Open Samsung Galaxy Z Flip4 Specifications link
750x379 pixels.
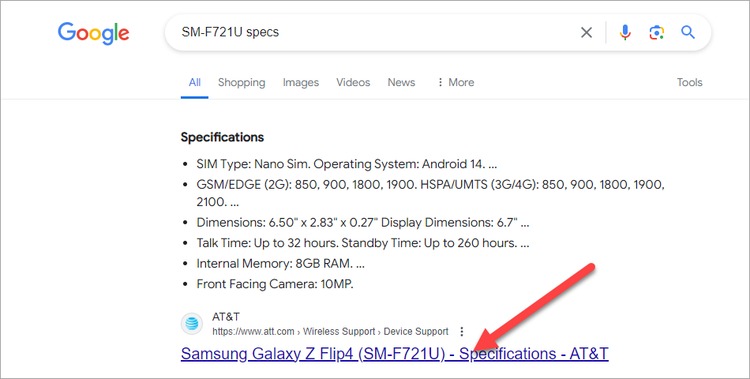click(x=395, y=354)
